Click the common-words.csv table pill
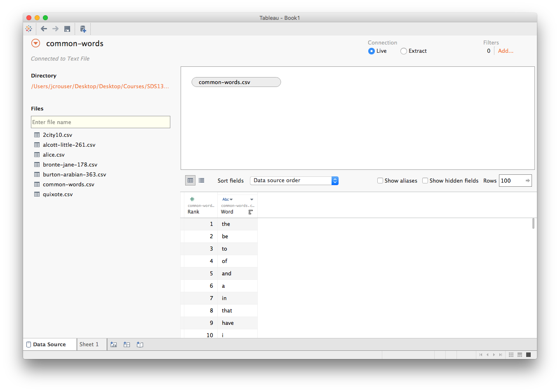The width and height of the screenshot is (560, 392). pos(236,82)
